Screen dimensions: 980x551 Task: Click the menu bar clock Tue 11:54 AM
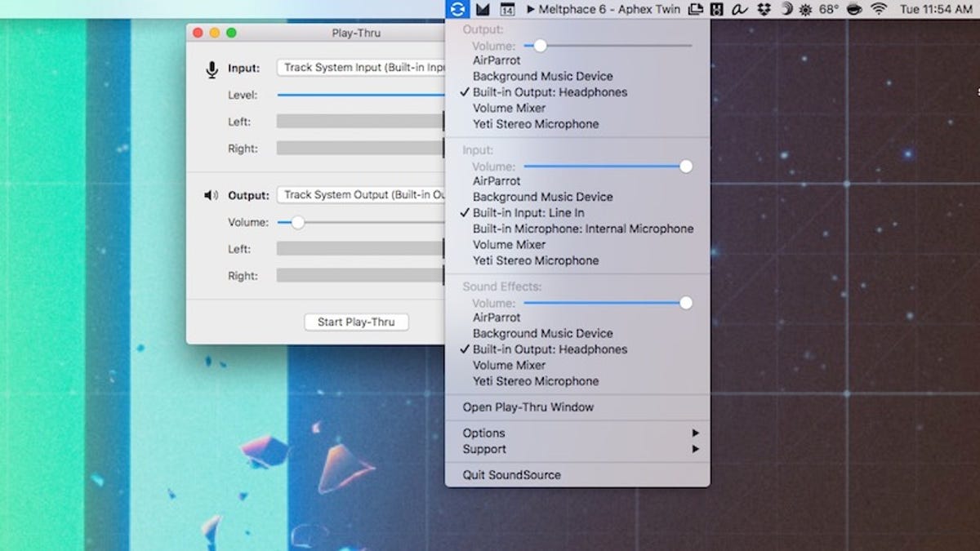point(936,10)
